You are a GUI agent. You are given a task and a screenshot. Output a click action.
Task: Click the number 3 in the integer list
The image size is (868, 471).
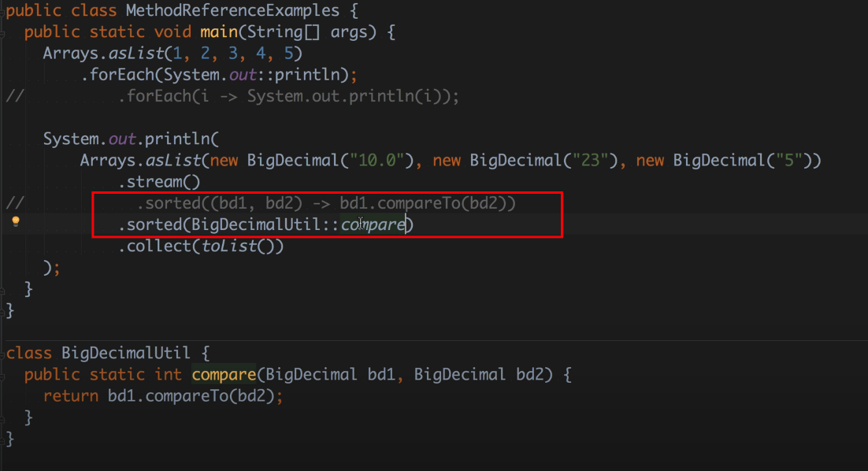233,54
